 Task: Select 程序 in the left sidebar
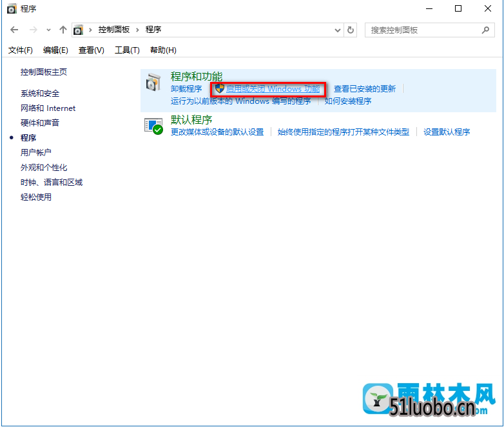click(x=28, y=138)
